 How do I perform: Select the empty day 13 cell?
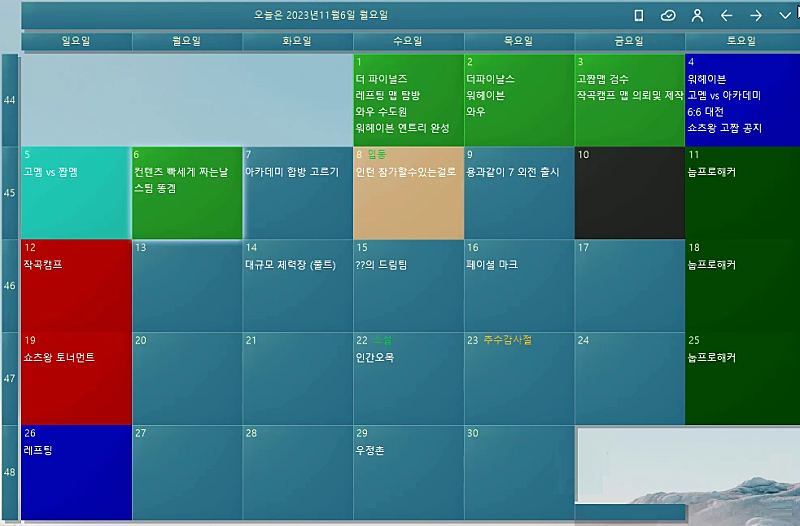click(x=187, y=286)
